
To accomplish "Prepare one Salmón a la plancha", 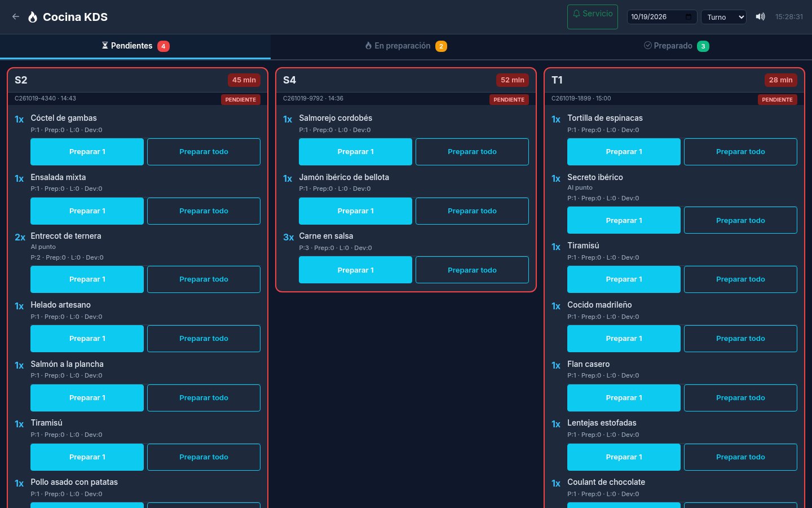I will click(87, 398).
